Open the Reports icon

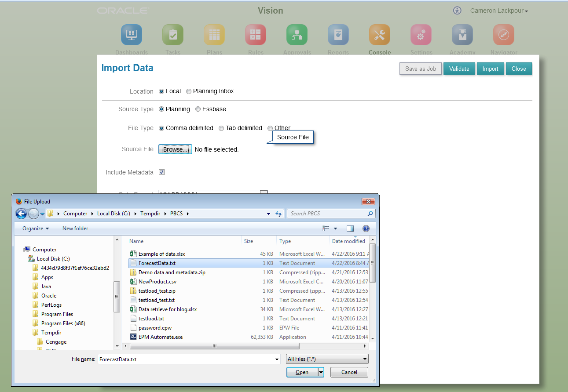(338, 35)
